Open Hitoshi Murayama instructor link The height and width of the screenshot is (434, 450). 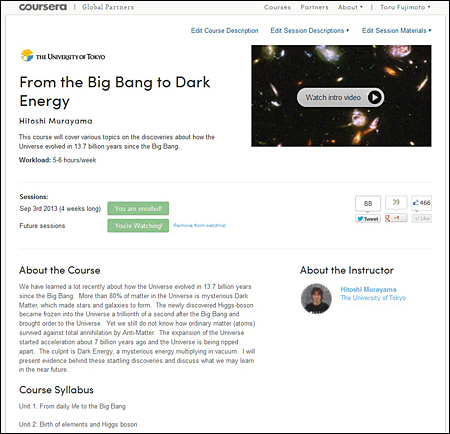pyautogui.click(x=368, y=289)
